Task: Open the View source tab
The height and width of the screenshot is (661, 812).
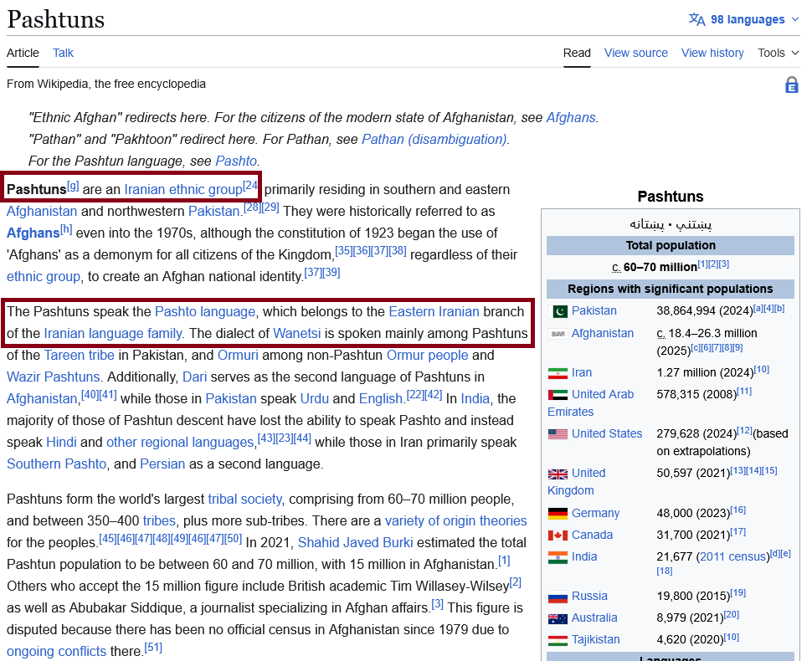Action: coord(636,53)
